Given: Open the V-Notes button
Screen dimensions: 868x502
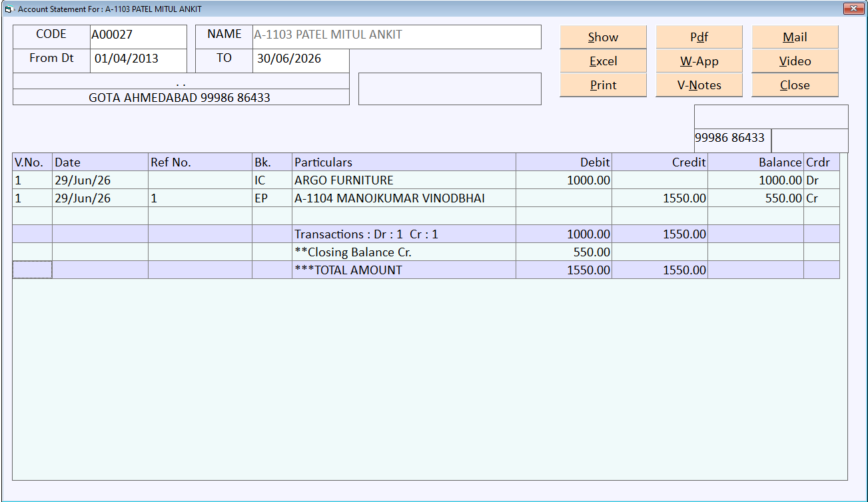Looking at the screenshot, I should (699, 85).
